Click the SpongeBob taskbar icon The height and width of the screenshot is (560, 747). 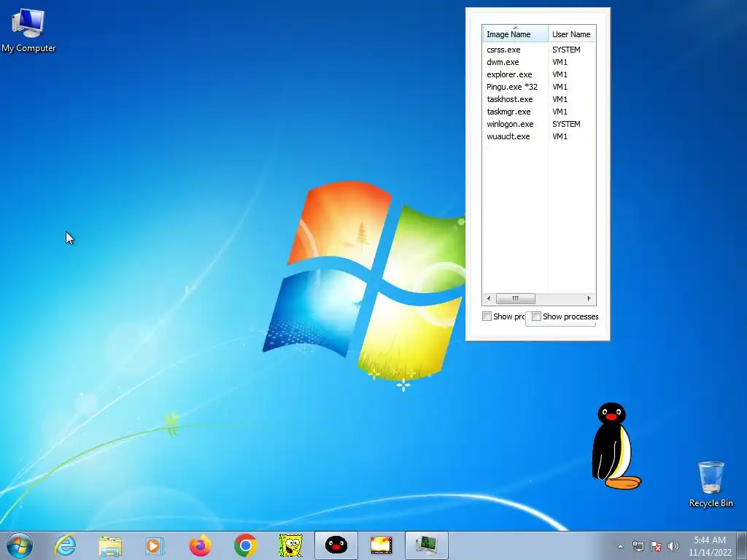pyautogui.click(x=290, y=545)
